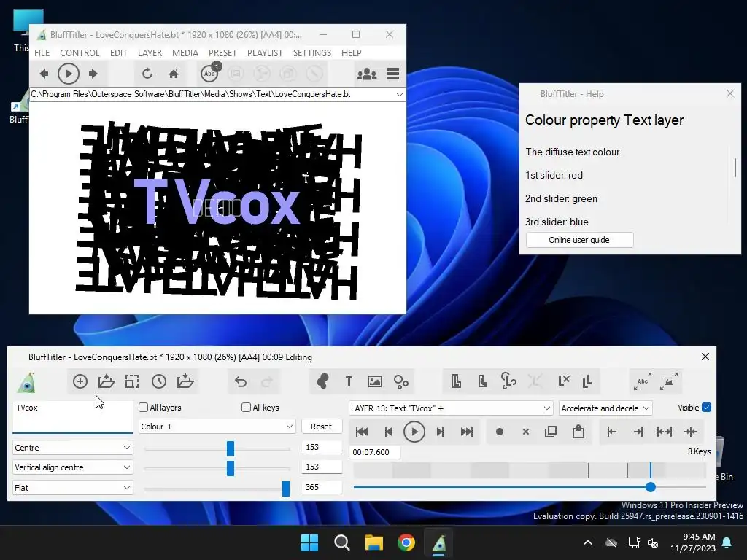Delete the current key with the x button

tap(526, 432)
